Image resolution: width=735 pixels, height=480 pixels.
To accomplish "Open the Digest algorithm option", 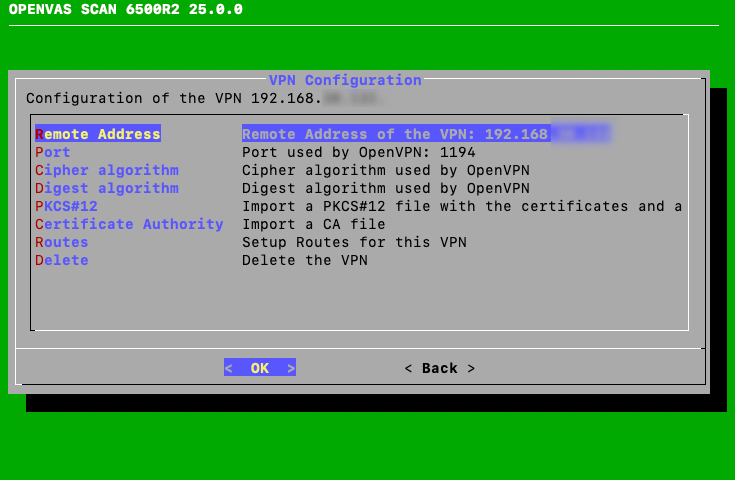I will pyautogui.click(x=106, y=188).
